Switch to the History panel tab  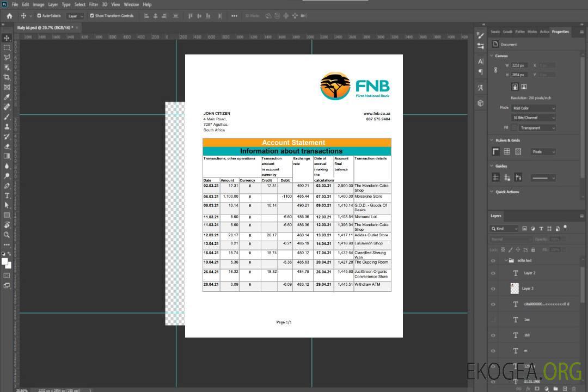click(532, 32)
